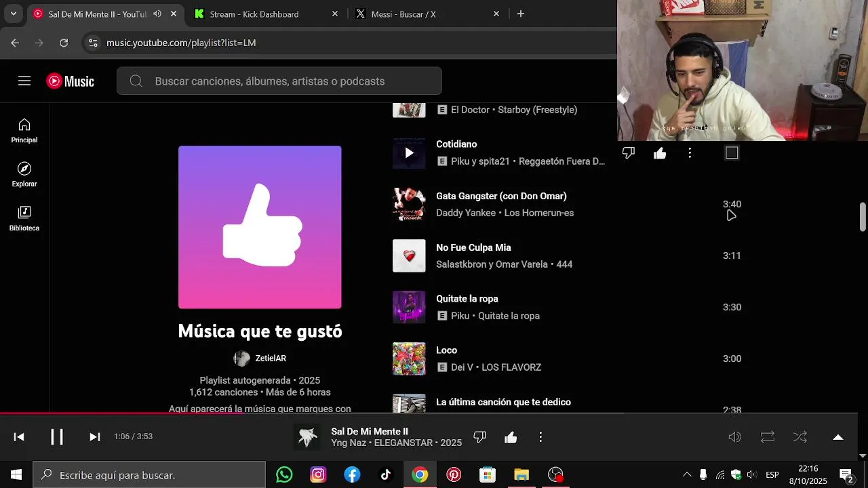Dislike Sal De Mi Mente II in player bar
This screenshot has height=488, width=868.
[x=479, y=437]
